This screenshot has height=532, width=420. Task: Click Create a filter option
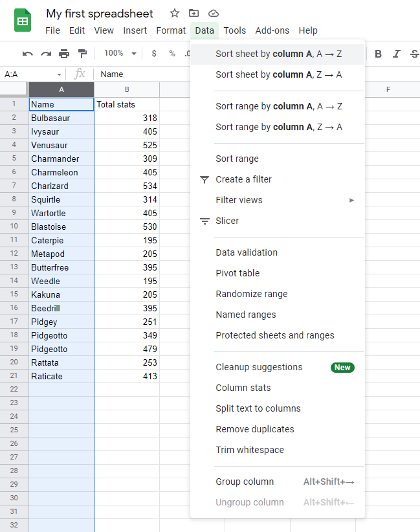[243, 179]
